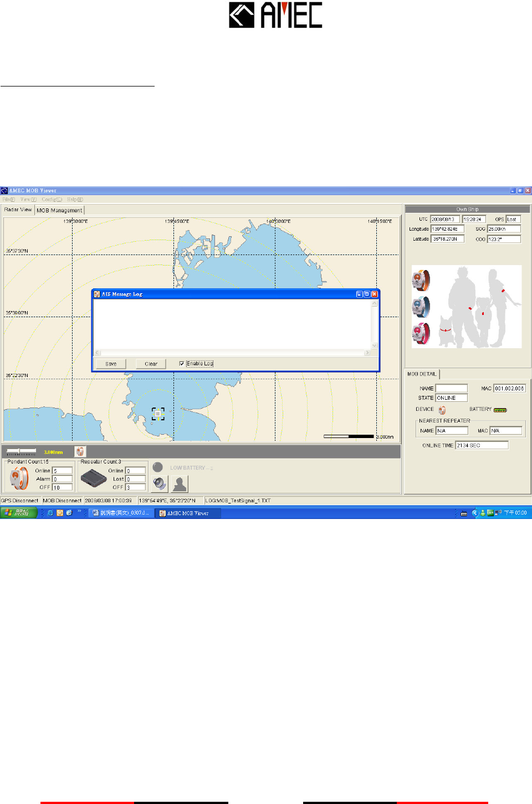
Task: Click the range zoom slider
Action: (x=22, y=452)
